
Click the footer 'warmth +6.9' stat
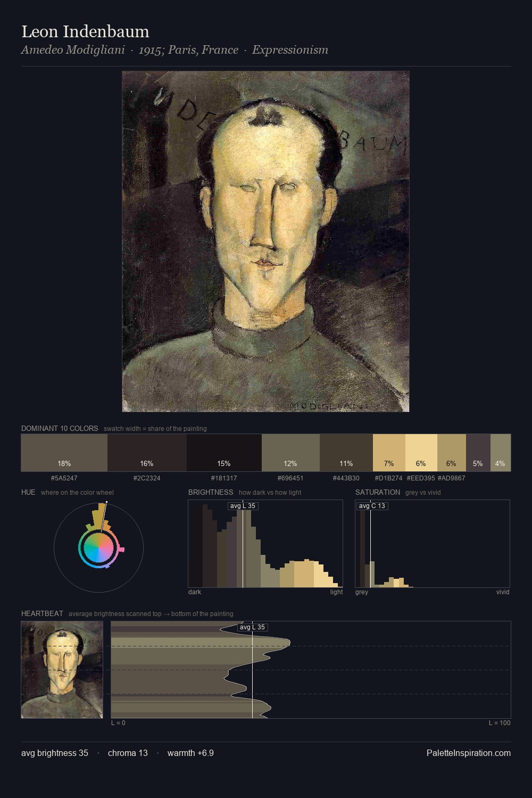pyautogui.click(x=190, y=753)
